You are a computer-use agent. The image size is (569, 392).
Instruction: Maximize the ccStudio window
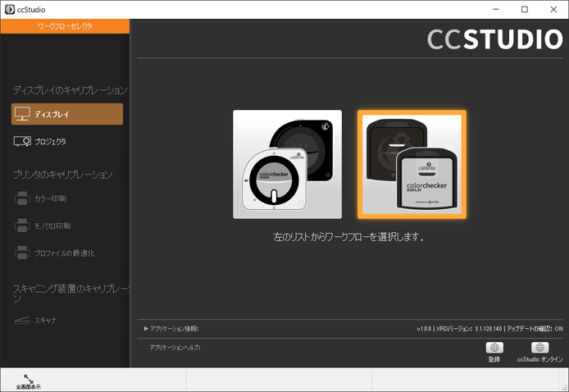coord(525,10)
